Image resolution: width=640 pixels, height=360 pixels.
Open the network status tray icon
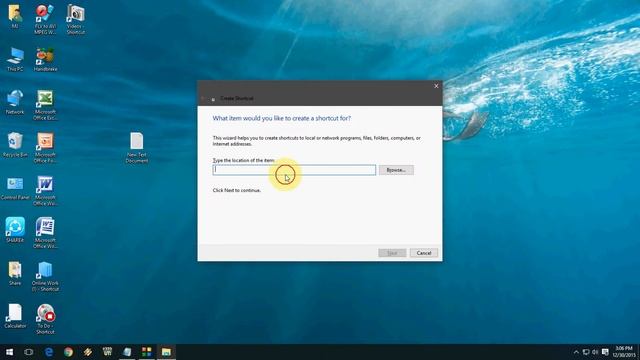coord(586,352)
